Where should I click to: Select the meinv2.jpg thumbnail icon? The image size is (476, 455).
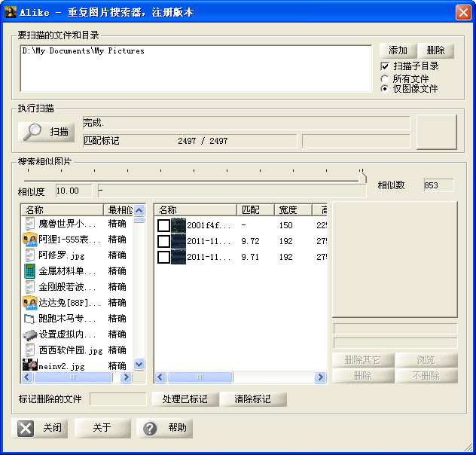[30, 365]
